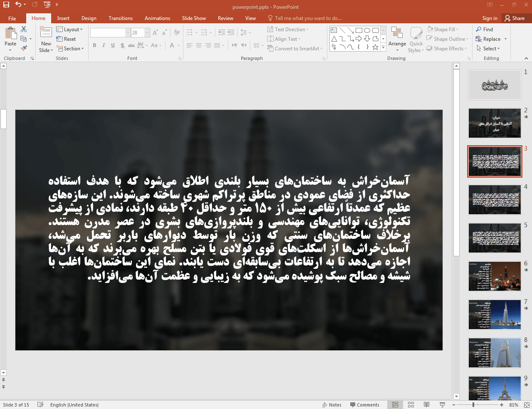The image size is (532, 409).
Task: Toggle the Notes pane
Action: [332, 405]
